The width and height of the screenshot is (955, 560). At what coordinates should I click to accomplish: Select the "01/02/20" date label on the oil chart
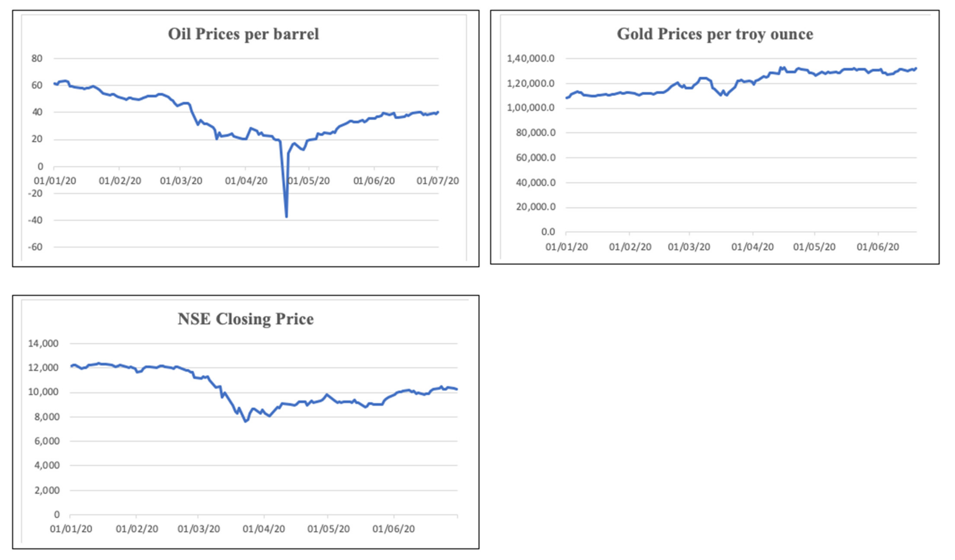tap(120, 181)
